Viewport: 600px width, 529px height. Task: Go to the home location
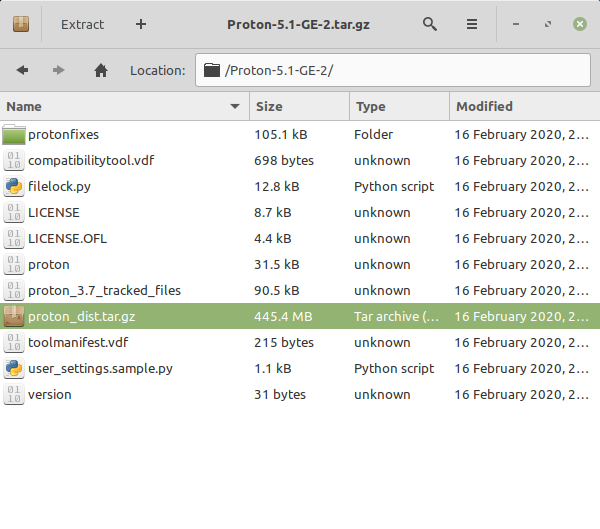pos(101,70)
